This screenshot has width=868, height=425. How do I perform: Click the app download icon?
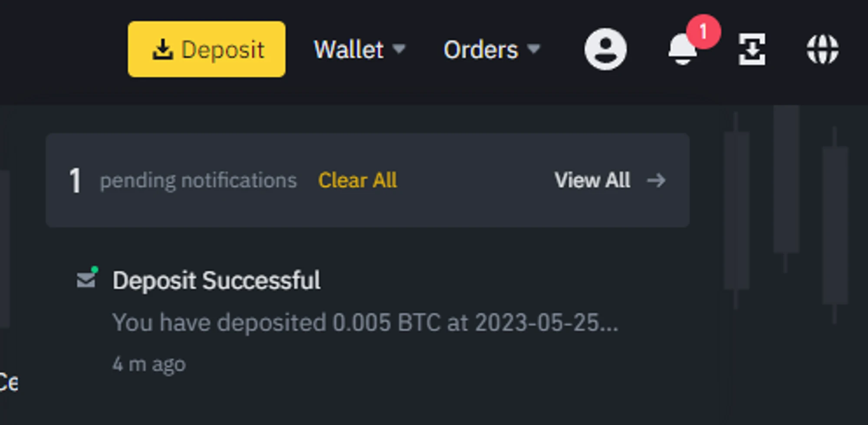pyautogui.click(x=752, y=49)
